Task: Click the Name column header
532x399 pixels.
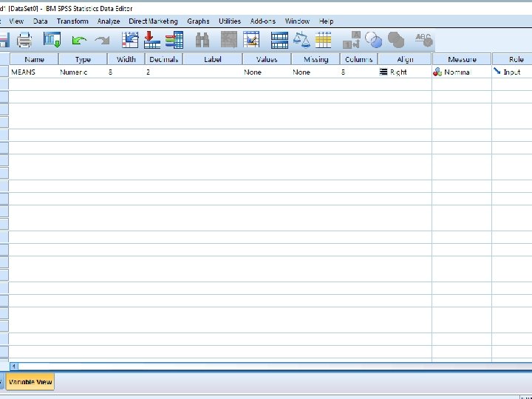Action: [34, 59]
